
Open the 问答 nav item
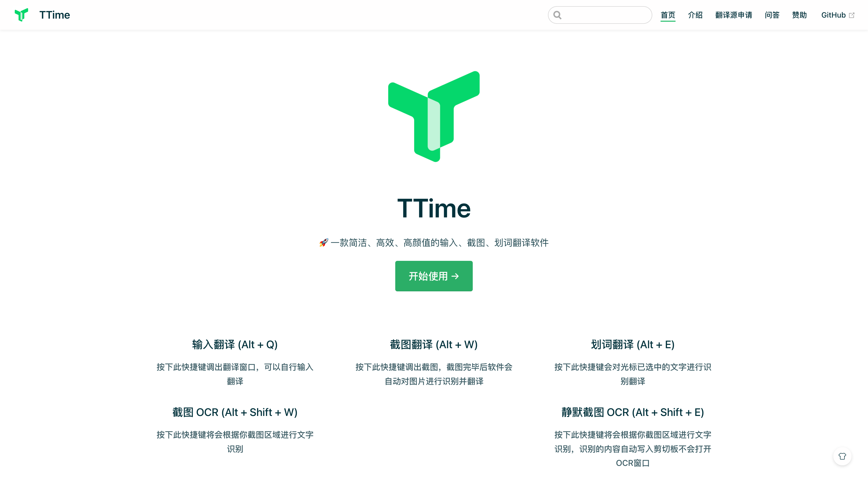tap(772, 15)
